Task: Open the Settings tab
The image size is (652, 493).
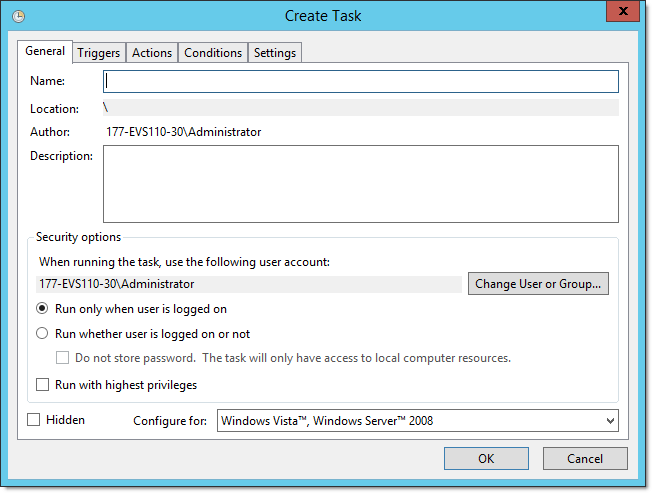Action: coord(275,53)
